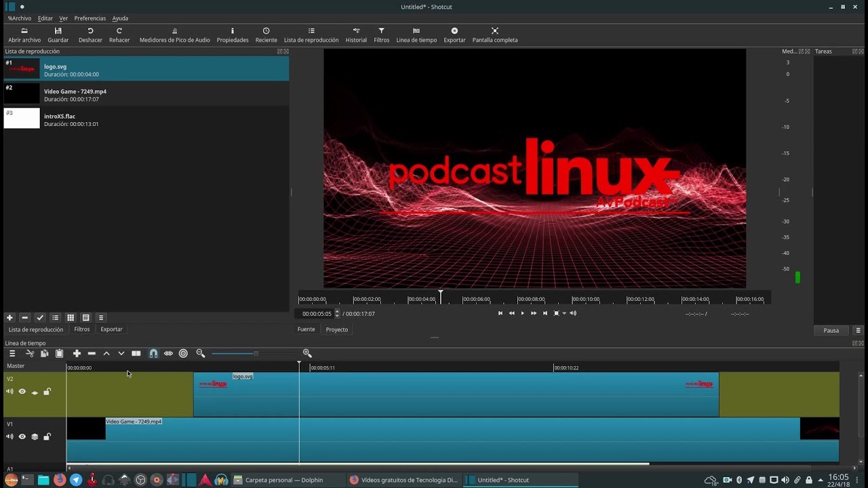Select logo.svg in the playlist
This screenshot has height=488, width=868.
[x=146, y=68]
